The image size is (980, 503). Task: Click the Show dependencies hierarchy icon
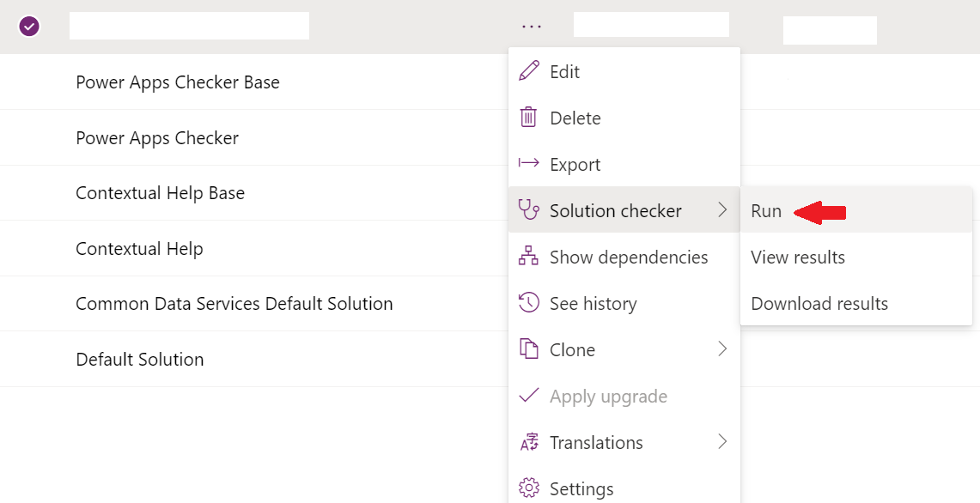529,256
